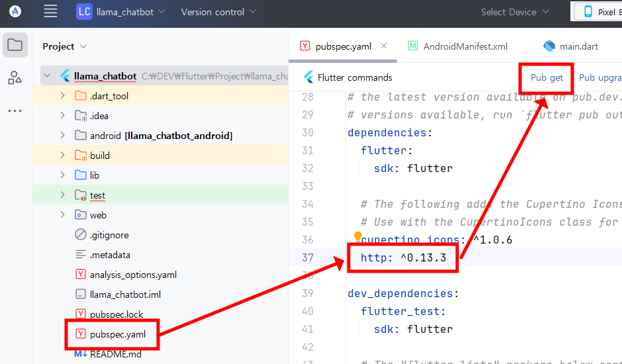622x364 pixels.
Task: Toggle the Project tool window folder icon
Action: point(15,45)
